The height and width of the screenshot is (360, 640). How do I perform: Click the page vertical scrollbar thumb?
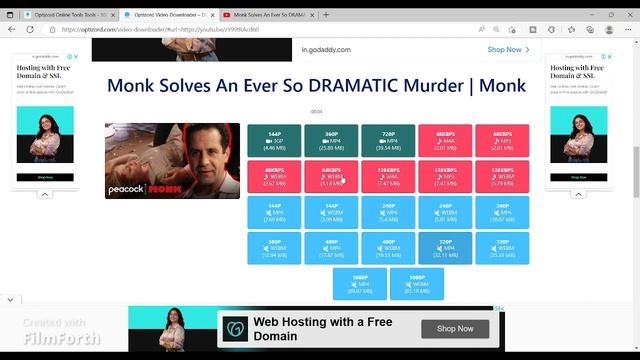(x=636, y=171)
